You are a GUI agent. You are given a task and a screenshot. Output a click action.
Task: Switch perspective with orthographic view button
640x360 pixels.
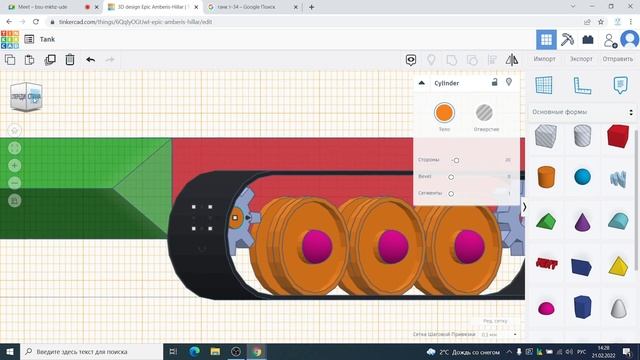coord(14,200)
